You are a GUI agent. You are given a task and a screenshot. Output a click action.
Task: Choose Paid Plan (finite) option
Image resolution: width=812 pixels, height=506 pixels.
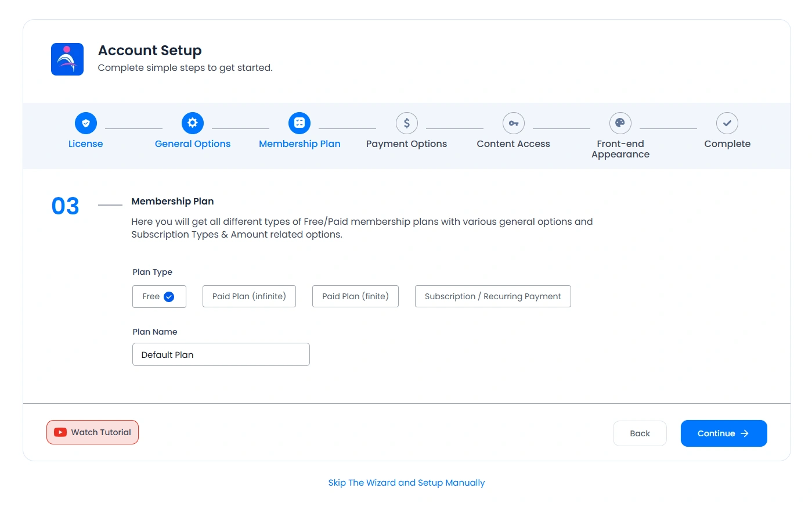point(355,296)
